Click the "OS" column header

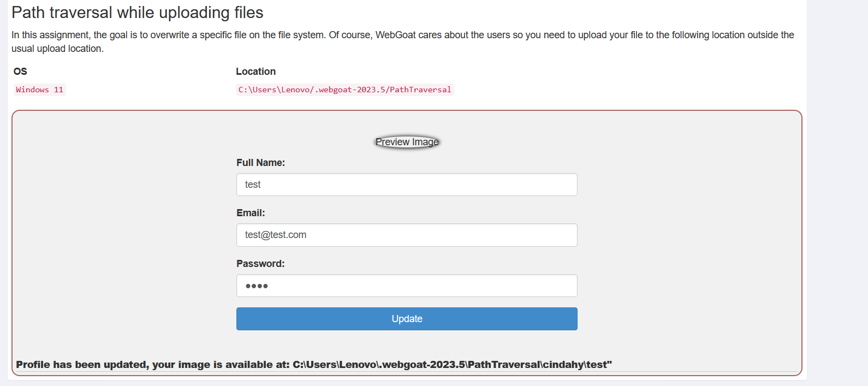20,72
